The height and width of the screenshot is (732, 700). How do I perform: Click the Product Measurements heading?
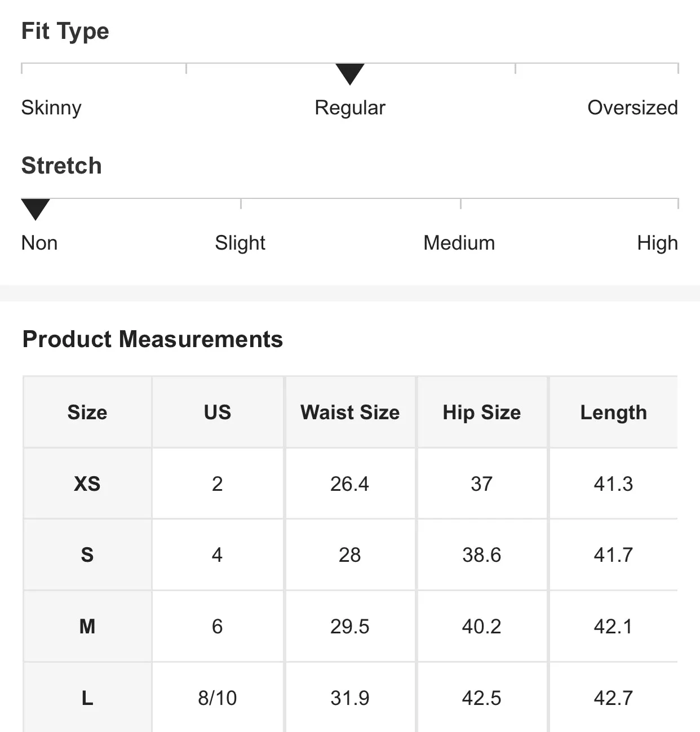coord(153,339)
